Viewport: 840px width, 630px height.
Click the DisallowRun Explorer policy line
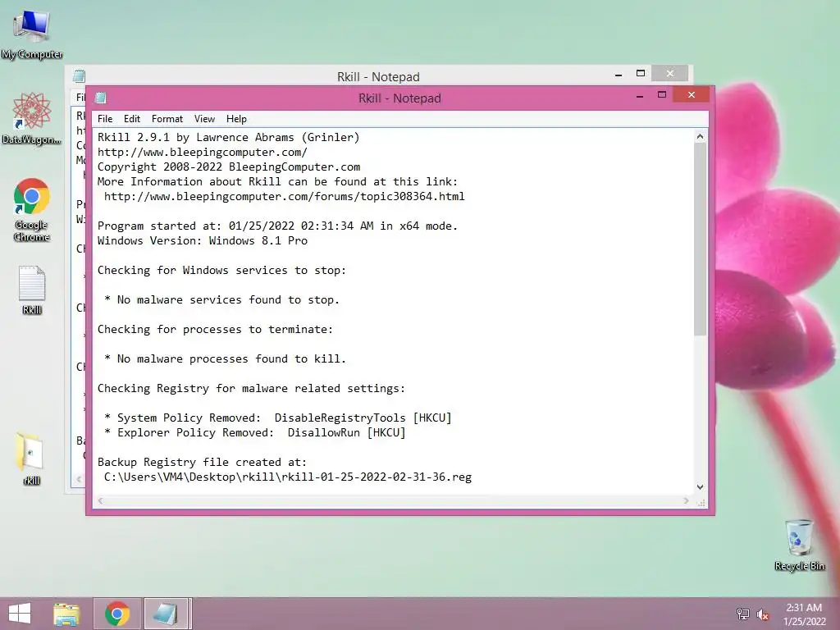255,432
